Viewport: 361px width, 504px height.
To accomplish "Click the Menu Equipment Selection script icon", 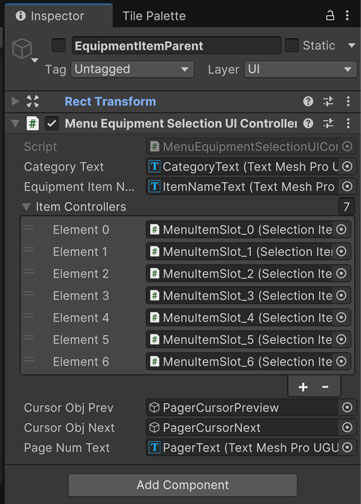I will pyautogui.click(x=33, y=124).
